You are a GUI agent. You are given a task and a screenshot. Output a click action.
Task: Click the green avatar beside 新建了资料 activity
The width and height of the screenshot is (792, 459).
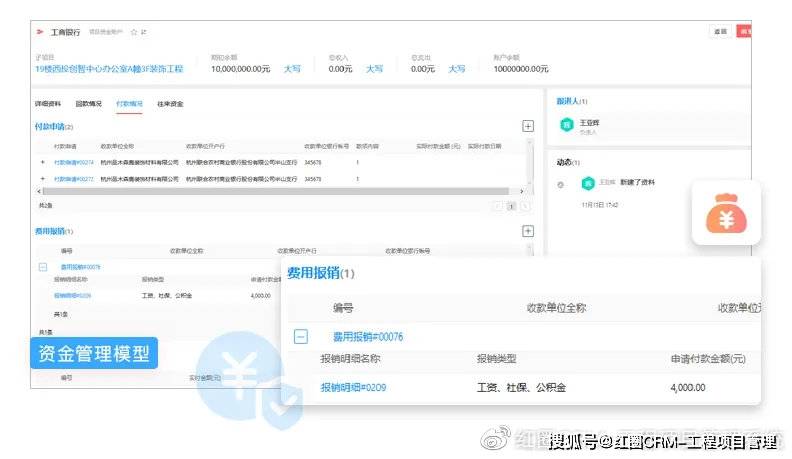588,183
